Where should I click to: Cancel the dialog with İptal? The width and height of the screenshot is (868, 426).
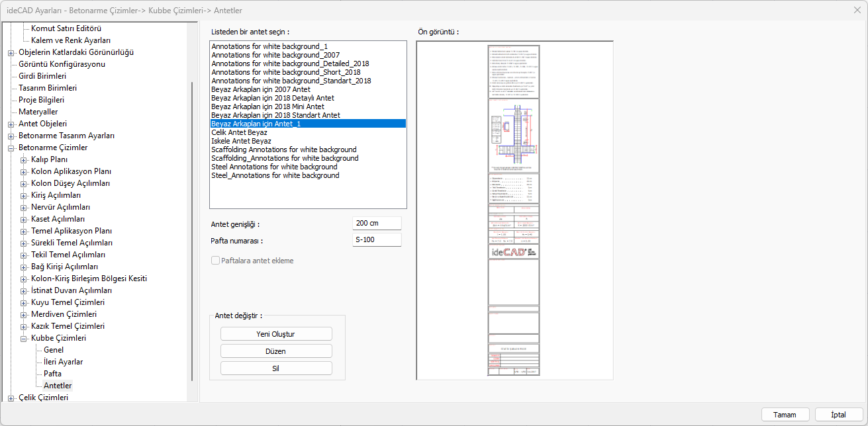click(x=838, y=415)
